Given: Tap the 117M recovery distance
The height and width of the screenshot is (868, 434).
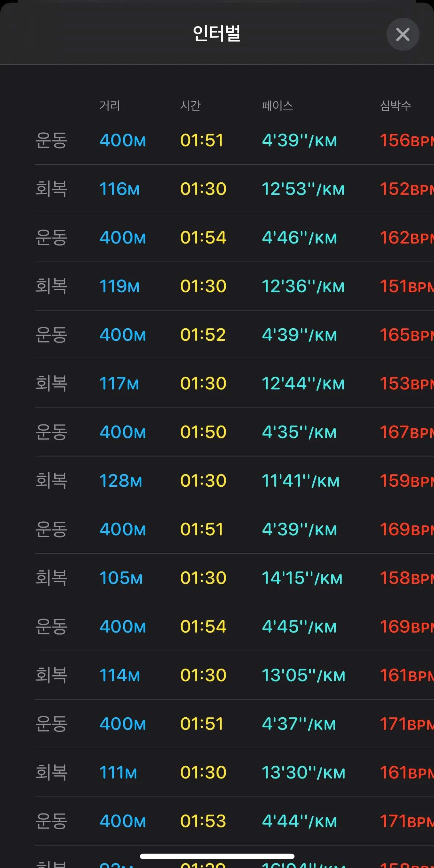Looking at the screenshot, I should click(119, 384).
